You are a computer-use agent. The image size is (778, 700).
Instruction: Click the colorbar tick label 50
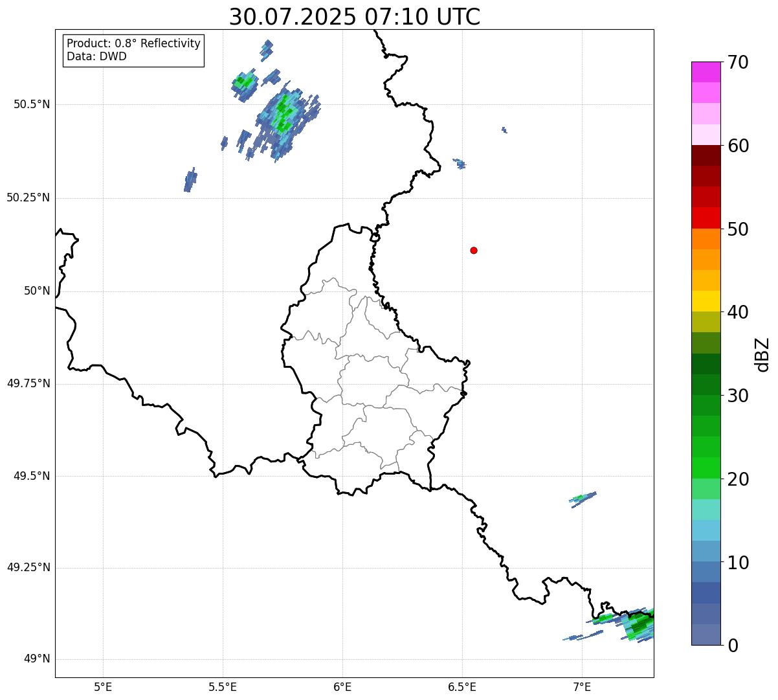[738, 229]
